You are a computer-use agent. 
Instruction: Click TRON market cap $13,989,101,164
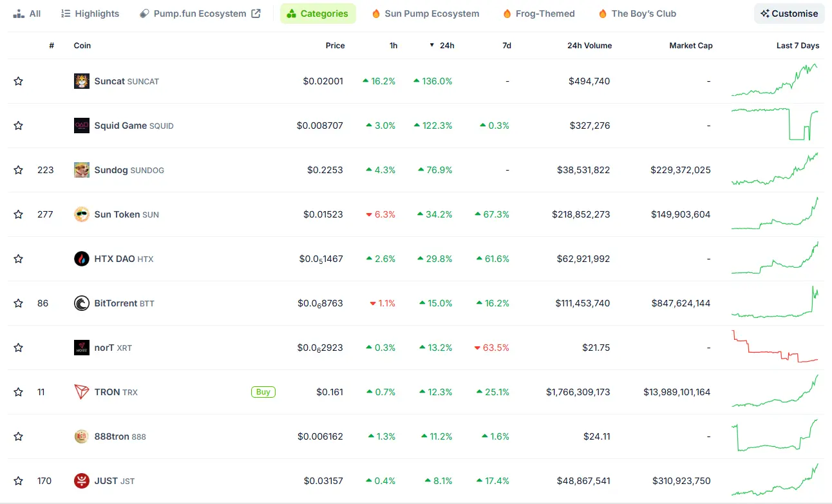point(677,392)
